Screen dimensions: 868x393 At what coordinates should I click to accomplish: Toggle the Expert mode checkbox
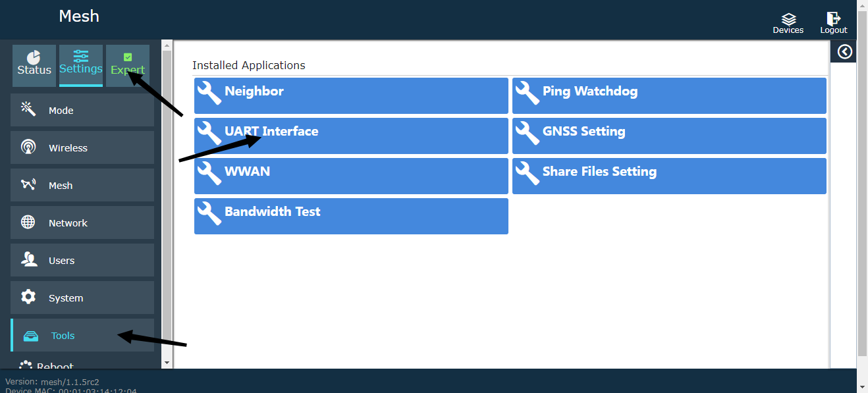click(128, 57)
